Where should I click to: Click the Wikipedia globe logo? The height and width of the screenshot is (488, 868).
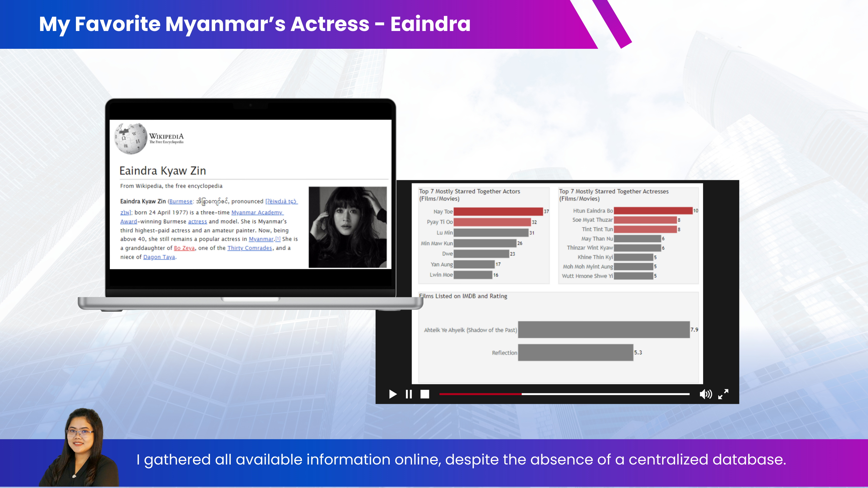(x=131, y=138)
